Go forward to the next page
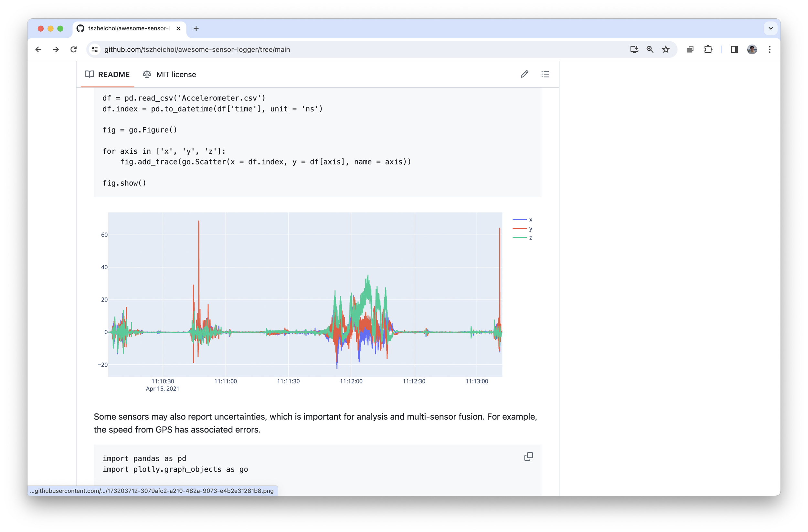 pyautogui.click(x=56, y=49)
